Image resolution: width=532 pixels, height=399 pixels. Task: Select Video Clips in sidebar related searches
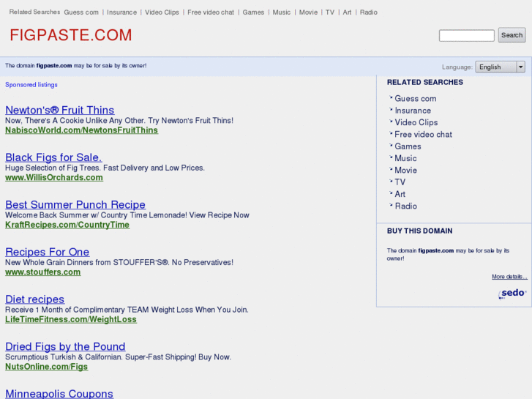416,122
